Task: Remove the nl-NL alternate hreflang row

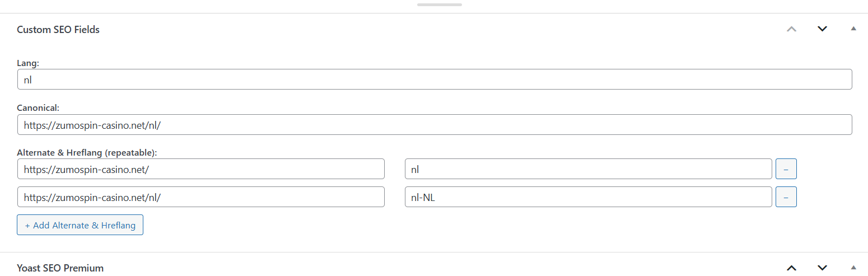Action: (786, 197)
